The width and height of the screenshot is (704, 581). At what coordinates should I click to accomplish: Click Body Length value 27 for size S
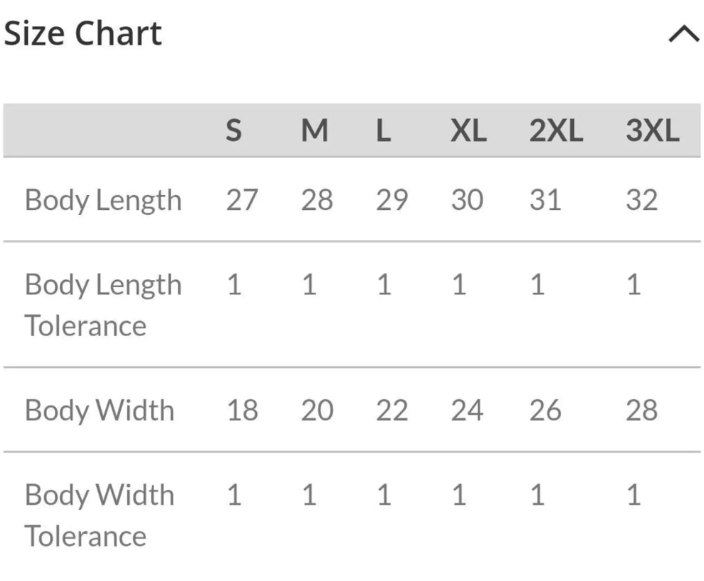coord(241,200)
